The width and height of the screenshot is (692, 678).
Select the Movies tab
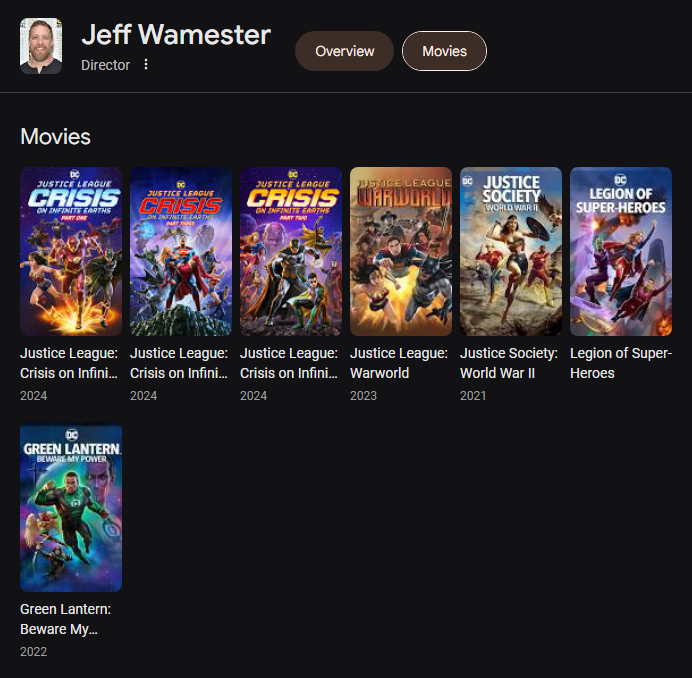[444, 51]
